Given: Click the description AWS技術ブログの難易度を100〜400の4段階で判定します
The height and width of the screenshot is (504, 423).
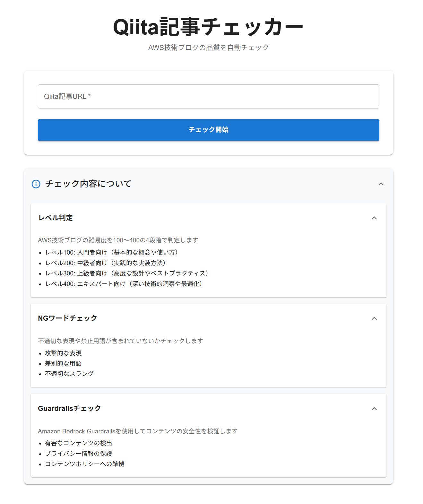Looking at the screenshot, I should tap(118, 240).
